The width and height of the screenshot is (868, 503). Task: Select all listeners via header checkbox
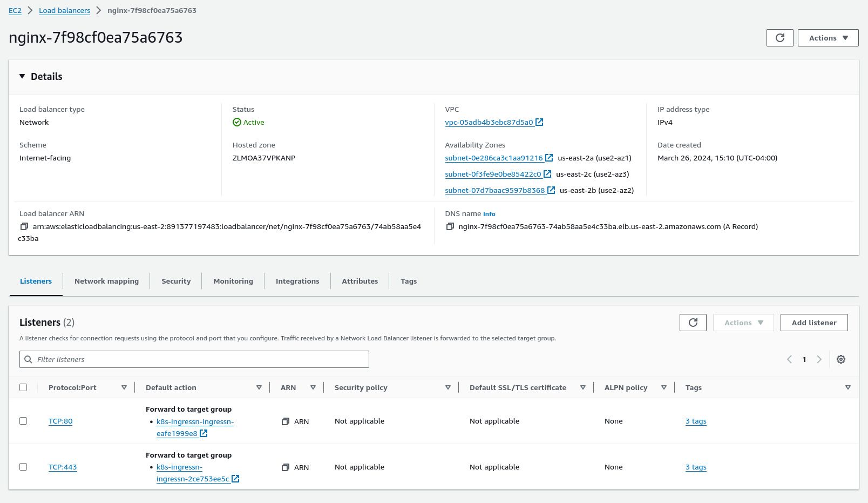pyautogui.click(x=23, y=387)
